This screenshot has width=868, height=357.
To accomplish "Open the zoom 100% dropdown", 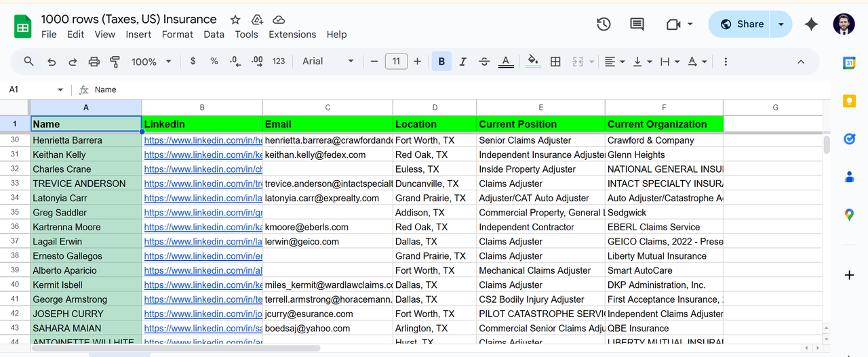I will (151, 62).
